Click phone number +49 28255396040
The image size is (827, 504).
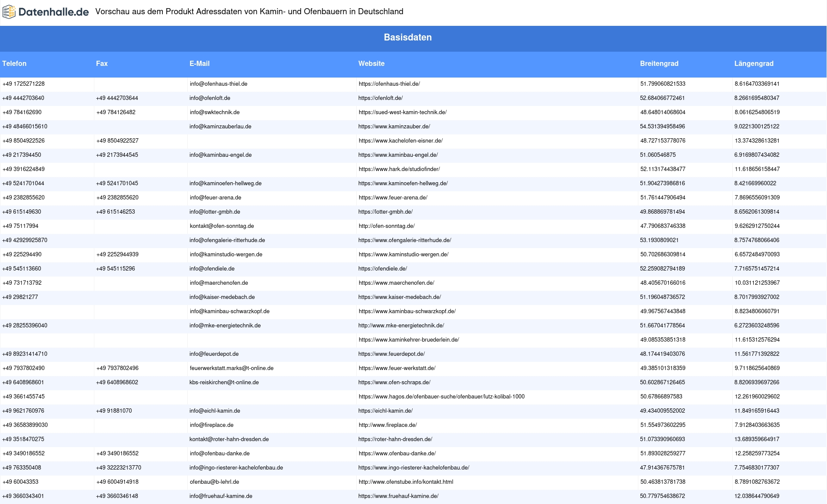tap(25, 326)
